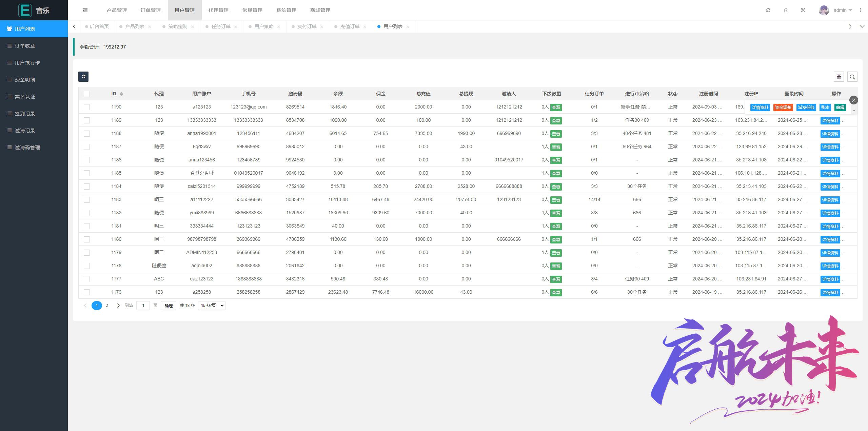Open the 订单管理 top menu
Image resolution: width=868 pixels, height=431 pixels.
151,10
